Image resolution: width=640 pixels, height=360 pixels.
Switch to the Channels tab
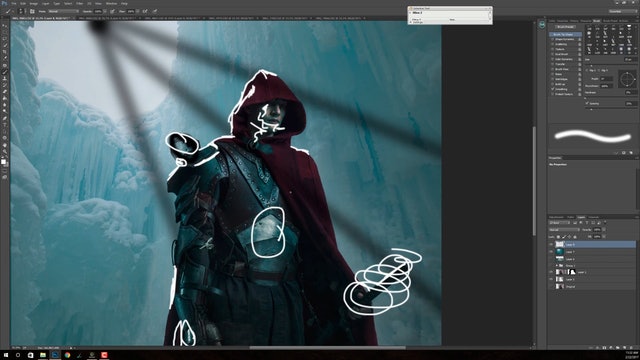click(593, 217)
